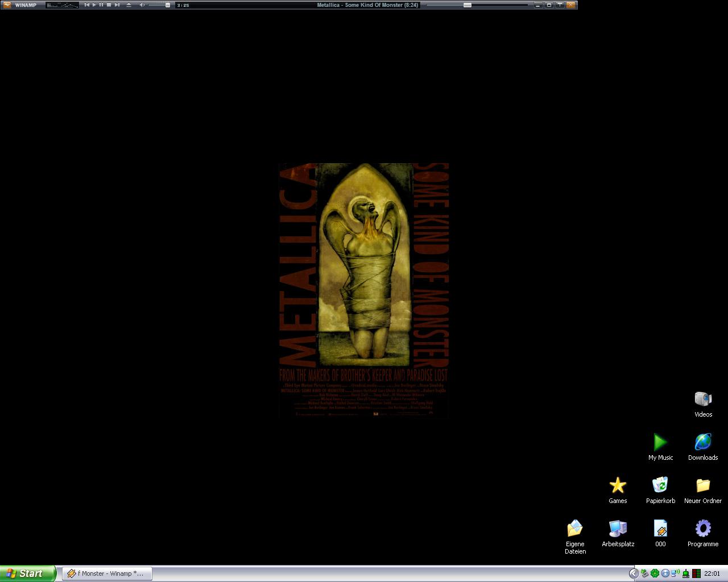Skip to next track in Winamp
Viewport: 728px width, 582px height.
click(x=117, y=5)
